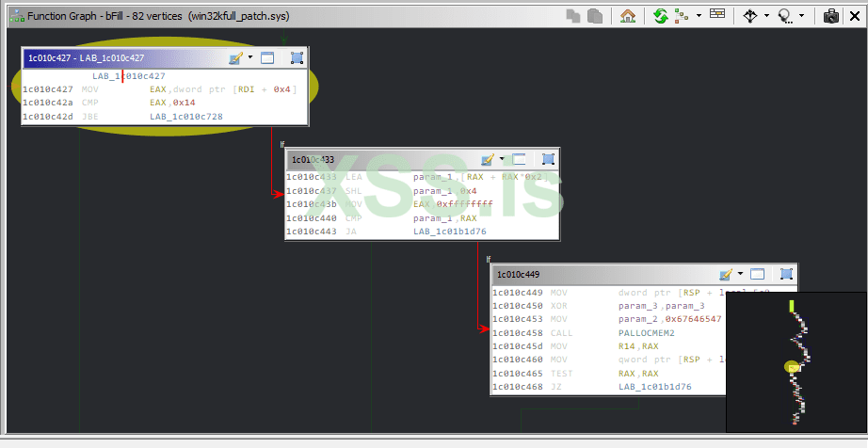This screenshot has width=868, height=448.
Task: Select the CALL line at 1c010c458
Action: [609, 333]
